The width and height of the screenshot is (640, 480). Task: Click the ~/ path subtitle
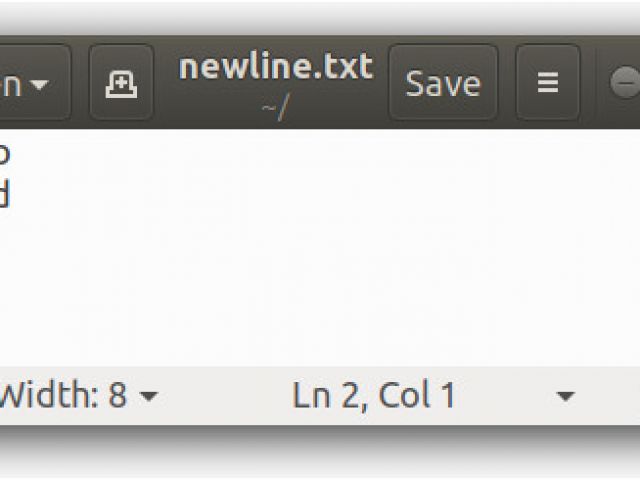click(275, 106)
